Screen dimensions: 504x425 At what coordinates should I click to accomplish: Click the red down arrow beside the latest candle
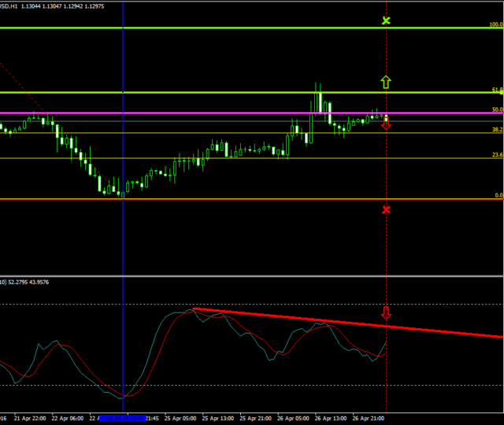386,124
